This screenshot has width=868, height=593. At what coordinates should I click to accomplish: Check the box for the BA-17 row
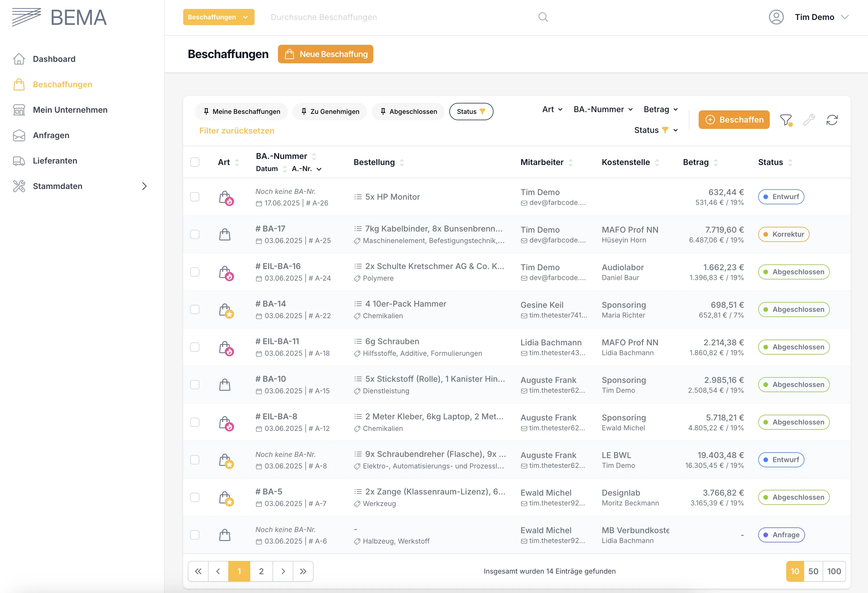pyautogui.click(x=194, y=234)
